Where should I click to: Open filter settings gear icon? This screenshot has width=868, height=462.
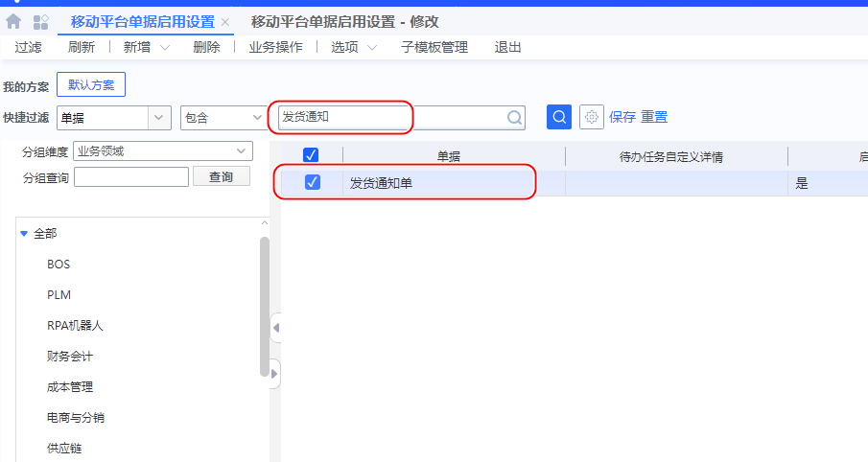592,117
